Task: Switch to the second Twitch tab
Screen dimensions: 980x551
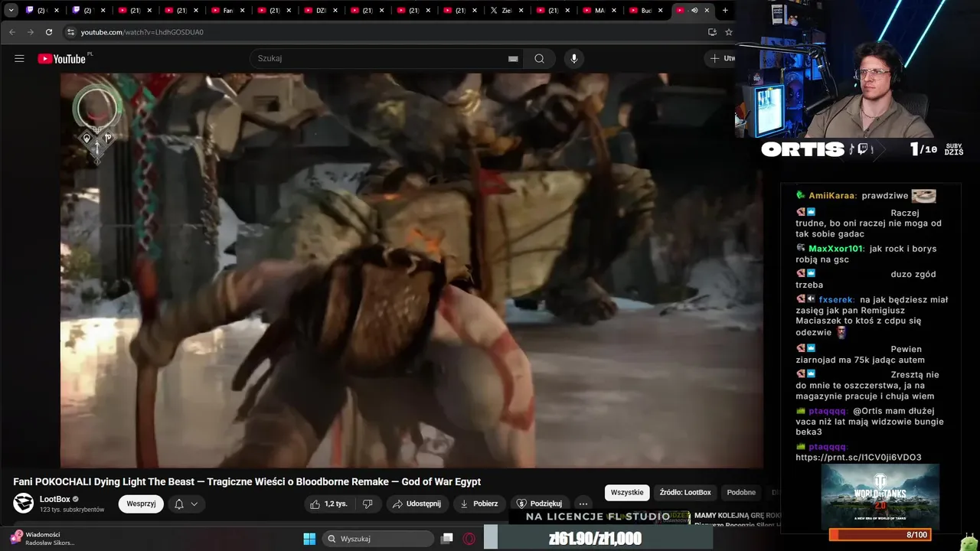Action: [87, 10]
